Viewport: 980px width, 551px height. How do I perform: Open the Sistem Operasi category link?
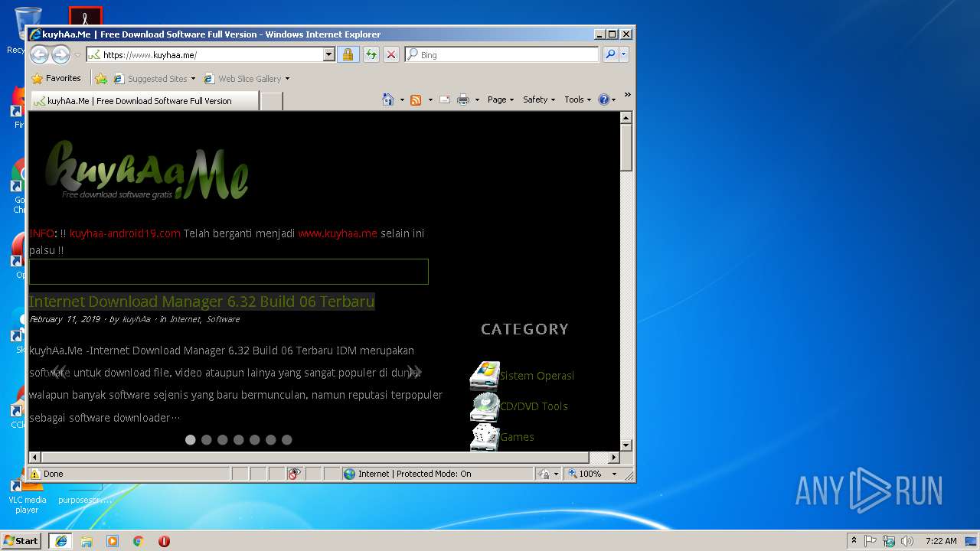tap(537, 376)
